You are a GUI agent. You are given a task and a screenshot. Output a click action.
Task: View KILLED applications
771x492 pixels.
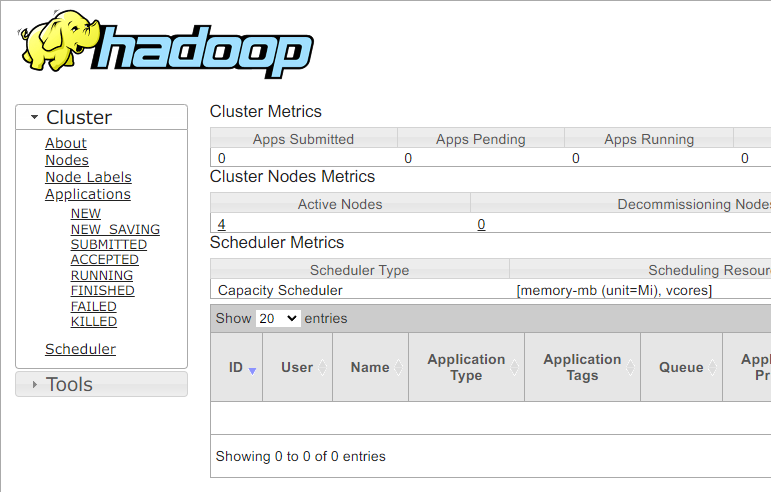[x=94, y=321]
